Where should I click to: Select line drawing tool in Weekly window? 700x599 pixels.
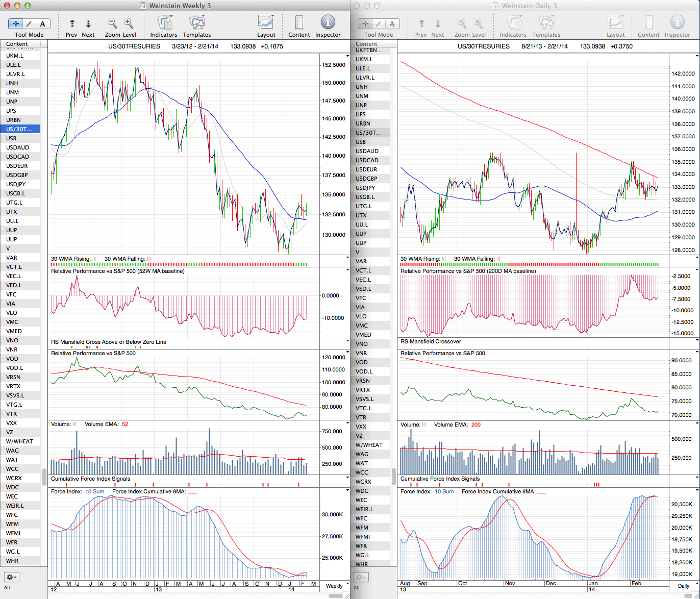pos(29,23)
